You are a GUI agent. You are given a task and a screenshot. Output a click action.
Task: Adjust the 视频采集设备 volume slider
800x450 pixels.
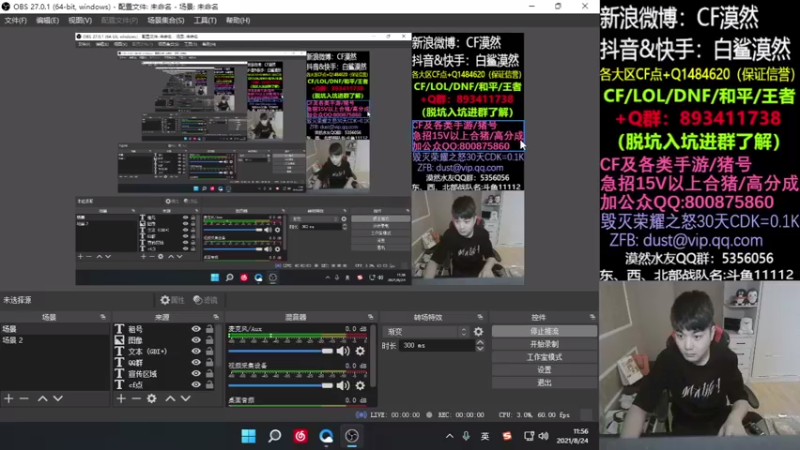point(280,386)
